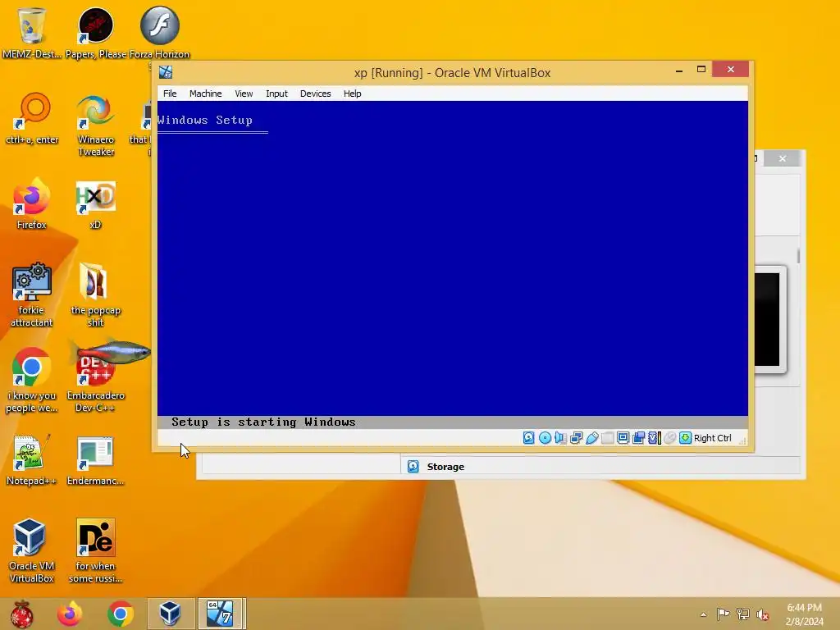Select the Firefox desktop shortcut
Viewport: 840px width, 630px height.
tap(32, 203)
